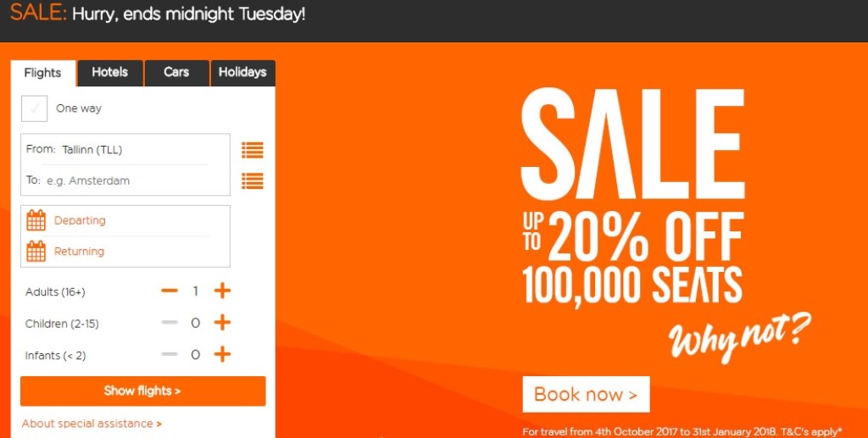Image resolution: width=868 pixels, height=438 pixels.
Task: Increase Adults count with plus icon
Action: (222, 291)
